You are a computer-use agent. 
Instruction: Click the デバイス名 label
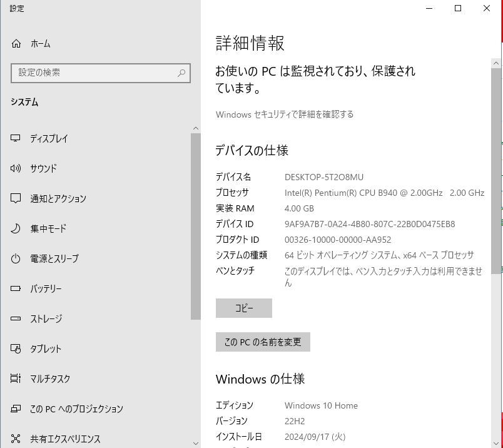[233, 177]
